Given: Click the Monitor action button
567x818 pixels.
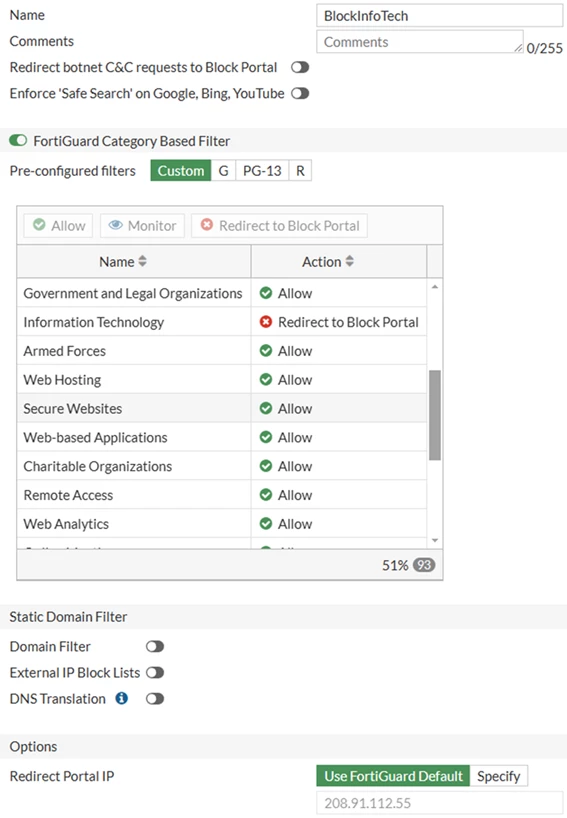Looking at the screenshot, I should [x=142, y=225].
